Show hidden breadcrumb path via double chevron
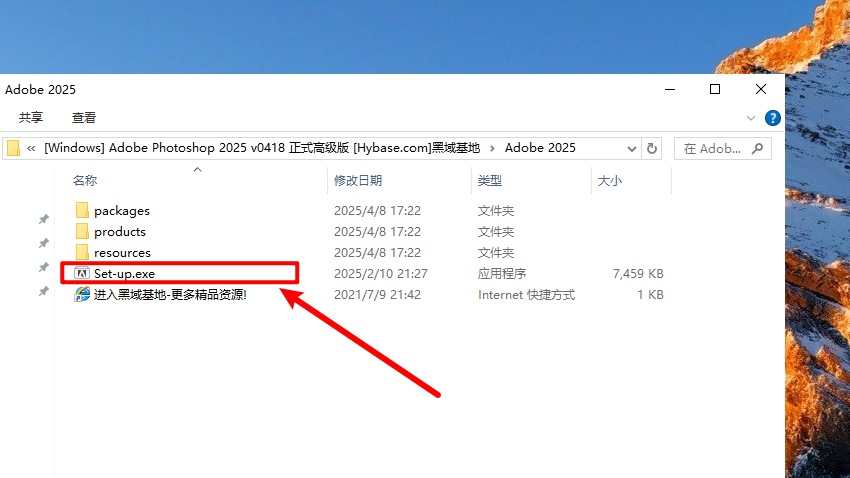Screen dimensions: 850x478 point(31,148)
